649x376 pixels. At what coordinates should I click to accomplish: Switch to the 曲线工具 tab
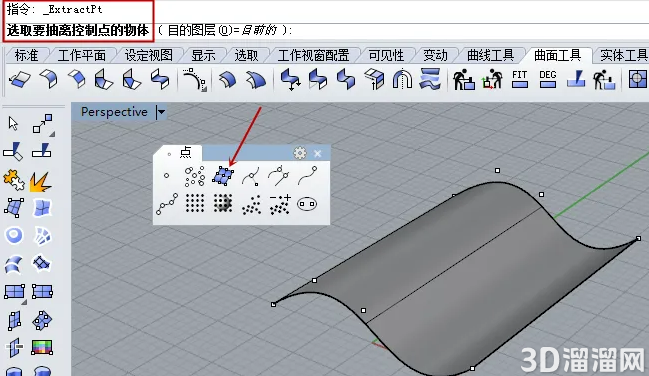(490, 55)
